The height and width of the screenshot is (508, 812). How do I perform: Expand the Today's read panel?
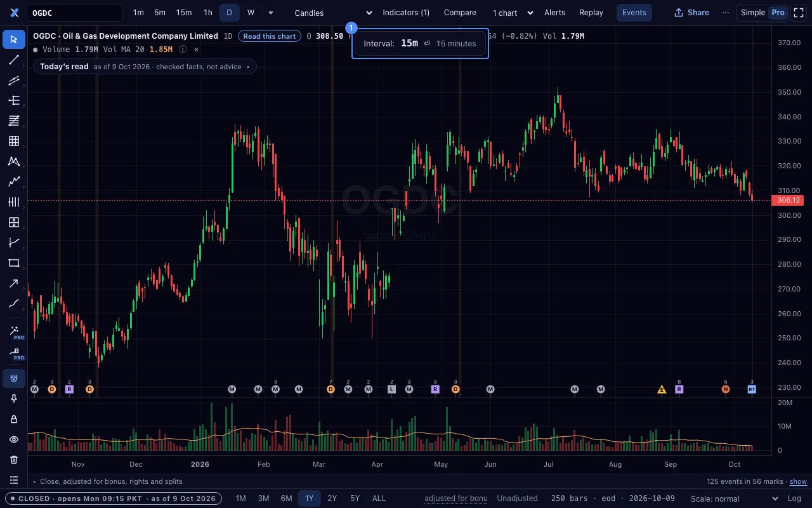click(x=145, y=67)
